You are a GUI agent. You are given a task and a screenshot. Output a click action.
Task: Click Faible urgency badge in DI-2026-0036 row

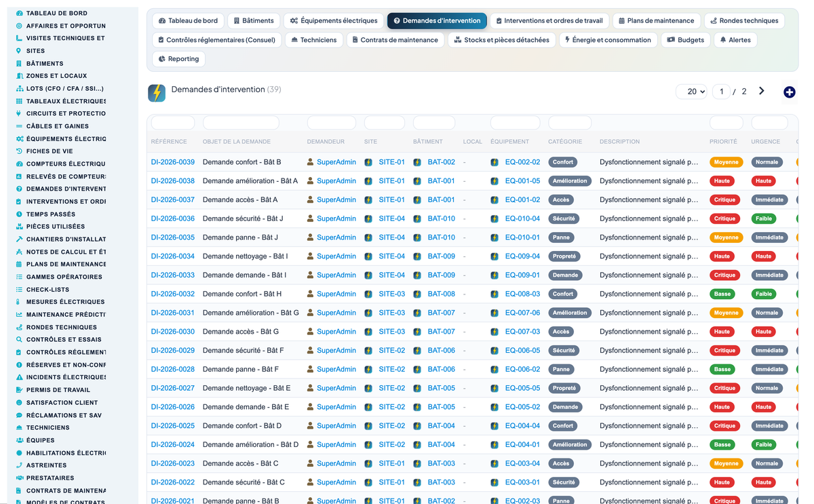(764, 218)
